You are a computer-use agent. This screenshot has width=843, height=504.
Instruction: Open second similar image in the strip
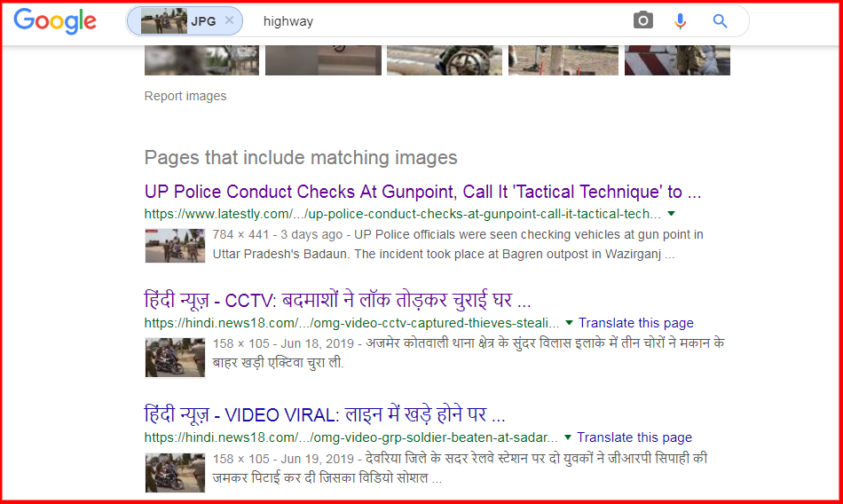(323, 60)
